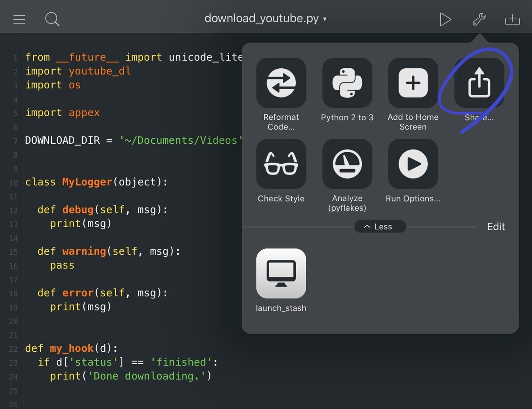Add download_youtube.py to Home Screen
Viewport: 532px width, 409px height.
(x=413, y=83)
